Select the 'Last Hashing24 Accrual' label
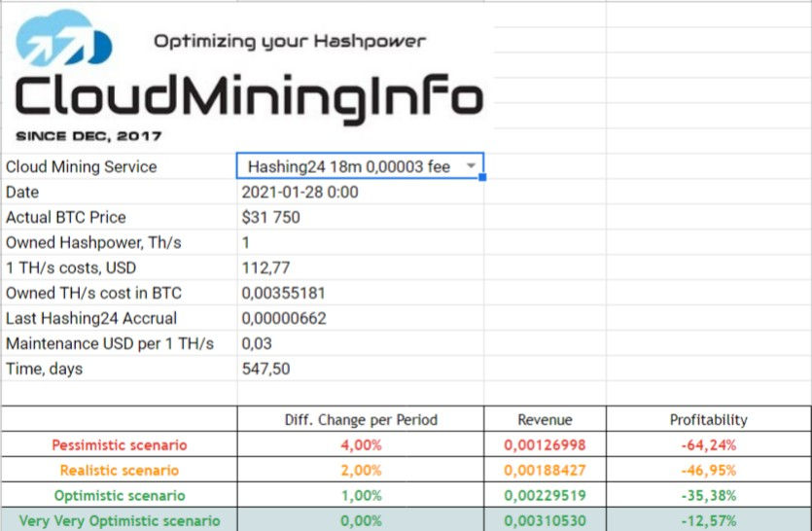This screenshot has height=531, width=812. click(x=91, y=318)
